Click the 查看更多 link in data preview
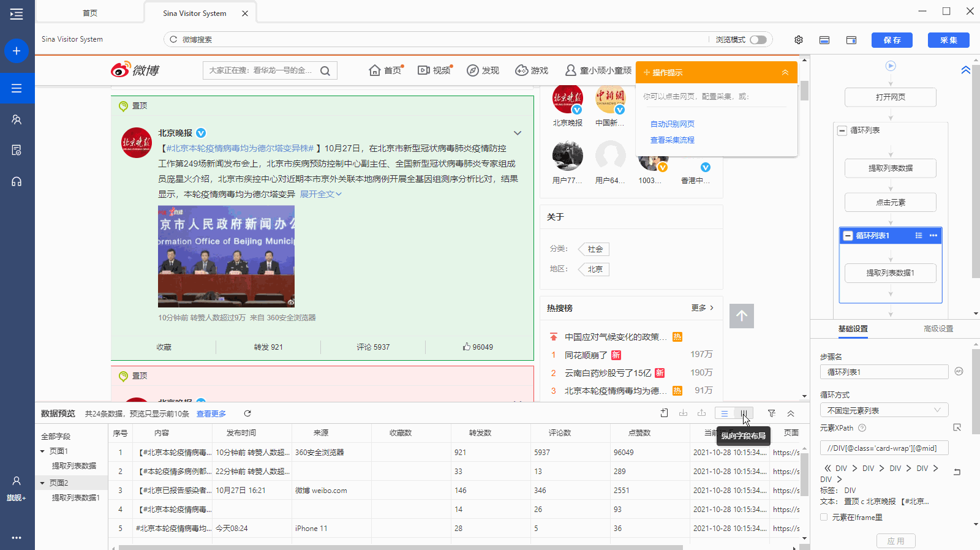 click(211, 414)
